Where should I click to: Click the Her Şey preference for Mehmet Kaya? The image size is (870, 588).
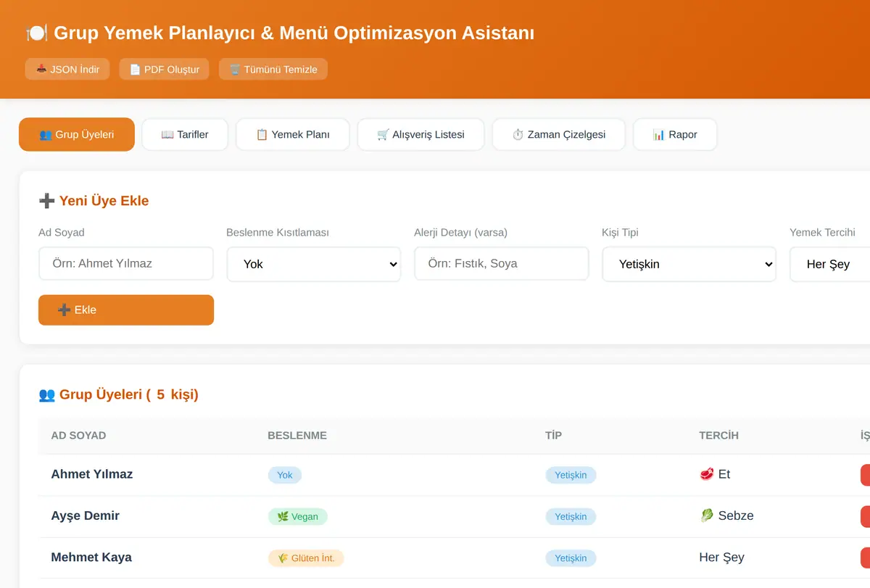coord(721,558)
